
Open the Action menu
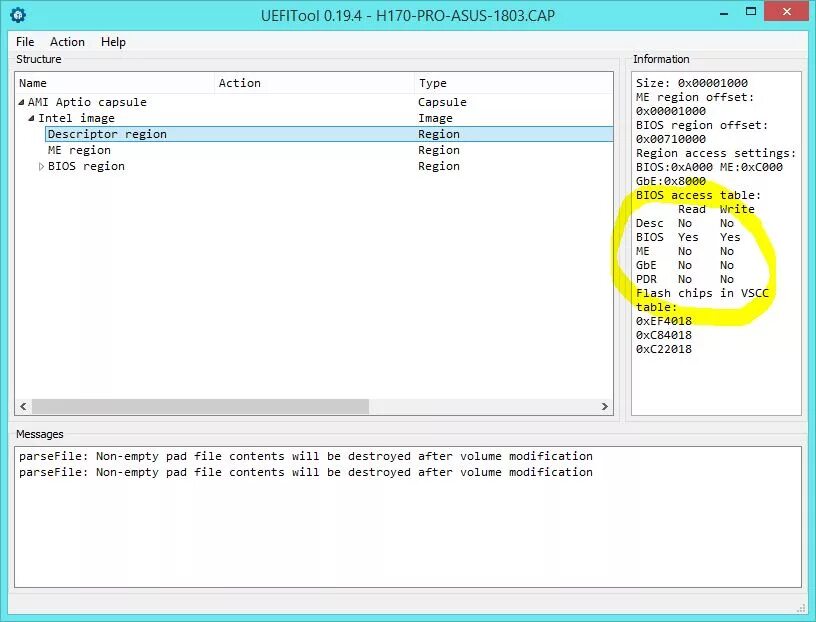[67, 42]
